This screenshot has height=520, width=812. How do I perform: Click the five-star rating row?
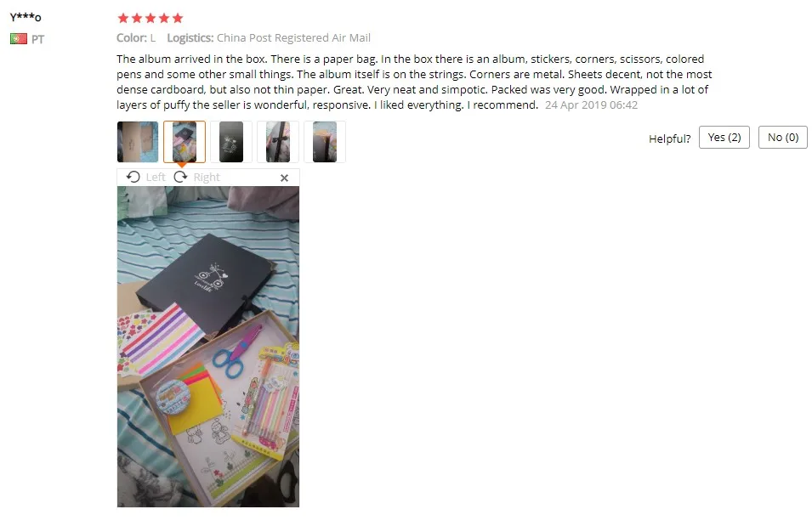[150, 19]
